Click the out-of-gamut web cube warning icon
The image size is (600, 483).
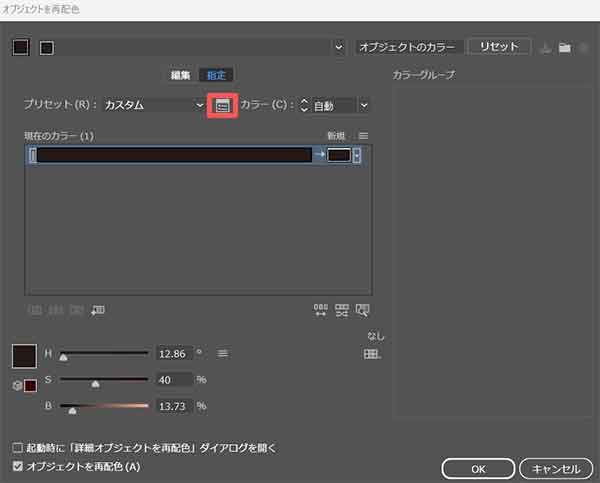coord(17,385)
